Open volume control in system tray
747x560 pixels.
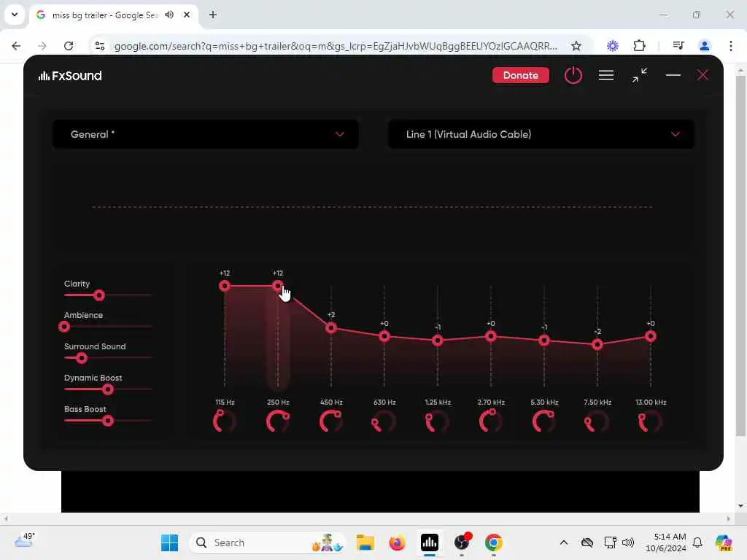tap(628, 542)
